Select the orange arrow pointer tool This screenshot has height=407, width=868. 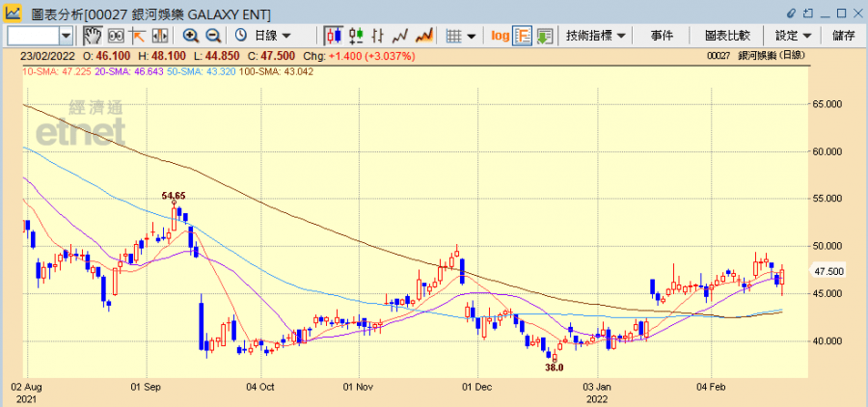coord(137,36)
